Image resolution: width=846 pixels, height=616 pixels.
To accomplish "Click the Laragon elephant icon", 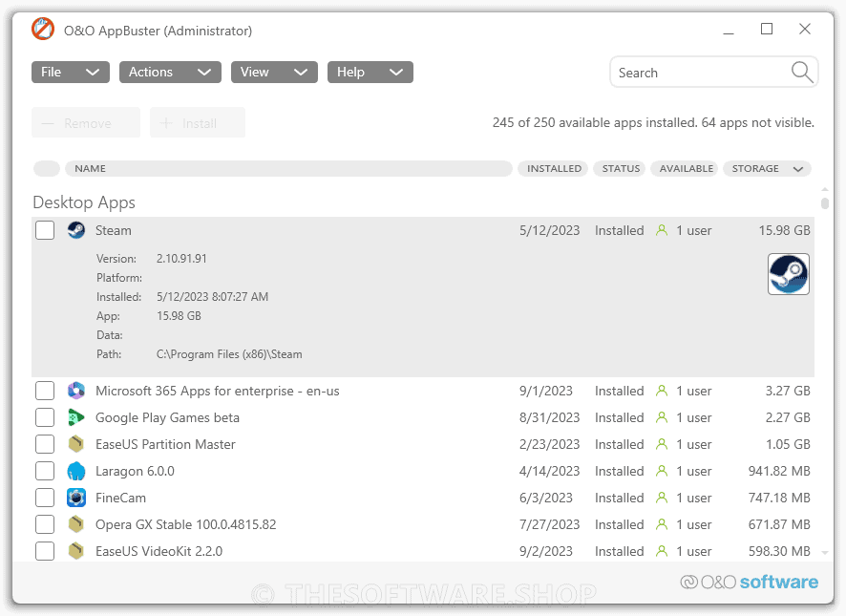I will tap(76, 471).
